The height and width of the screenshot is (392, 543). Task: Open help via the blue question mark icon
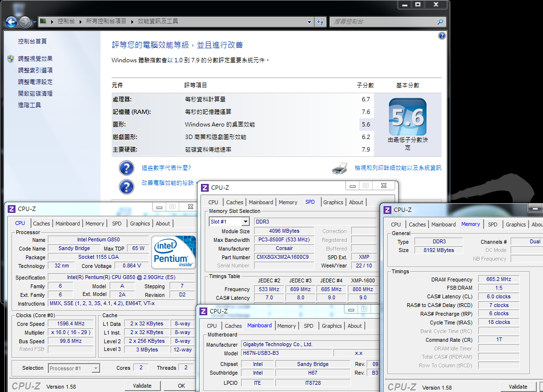(442, 36)
